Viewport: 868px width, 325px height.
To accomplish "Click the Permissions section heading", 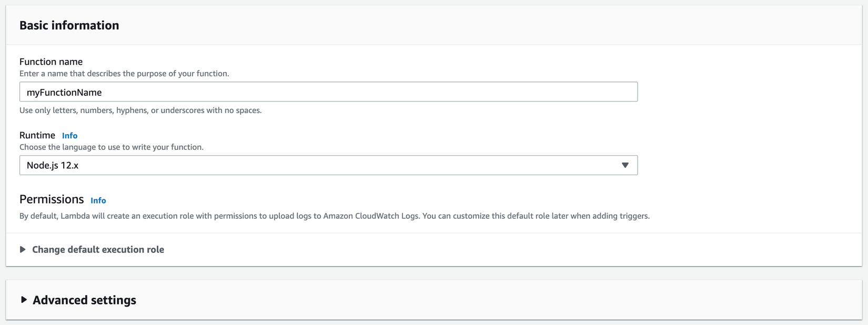I will [52, 199].
